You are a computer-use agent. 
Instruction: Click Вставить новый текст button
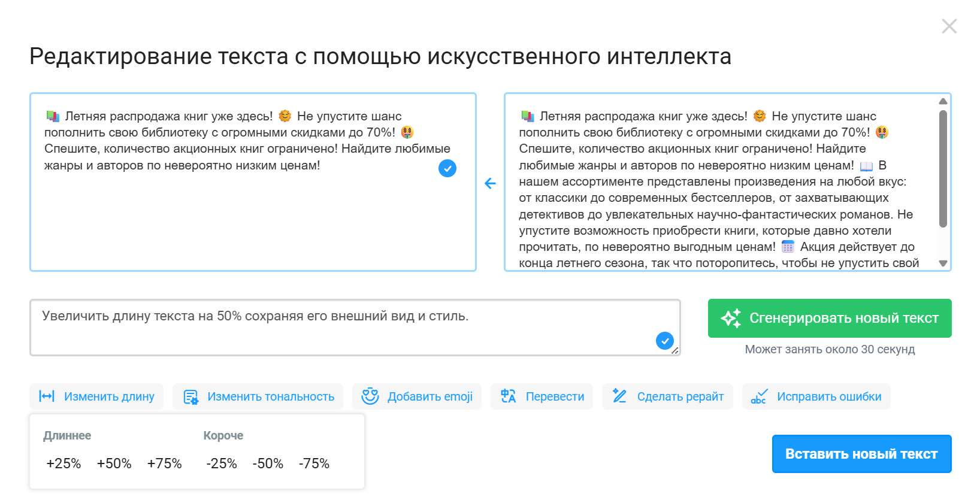point(861,454)
